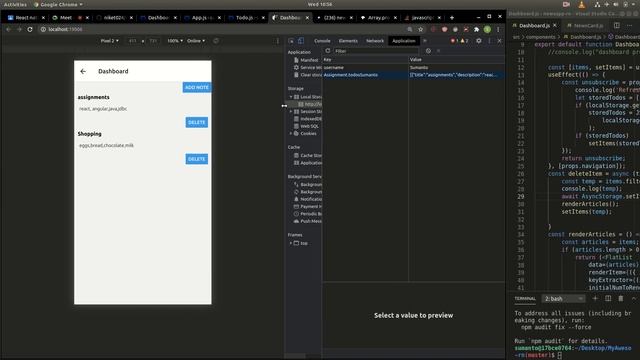Select the Assignment.todosSumanto key row
The width and height of the screenshot is (640, 360).
pyautogui.click(x=413, y=75)
